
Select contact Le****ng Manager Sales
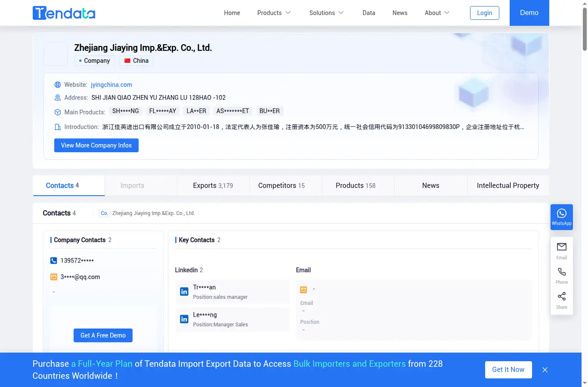click(232, 319)
